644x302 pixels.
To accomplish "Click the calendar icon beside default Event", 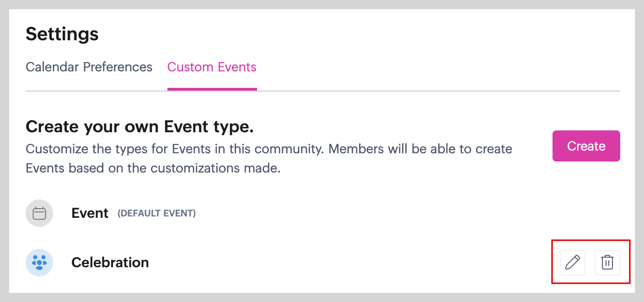I will pos(39,213).
